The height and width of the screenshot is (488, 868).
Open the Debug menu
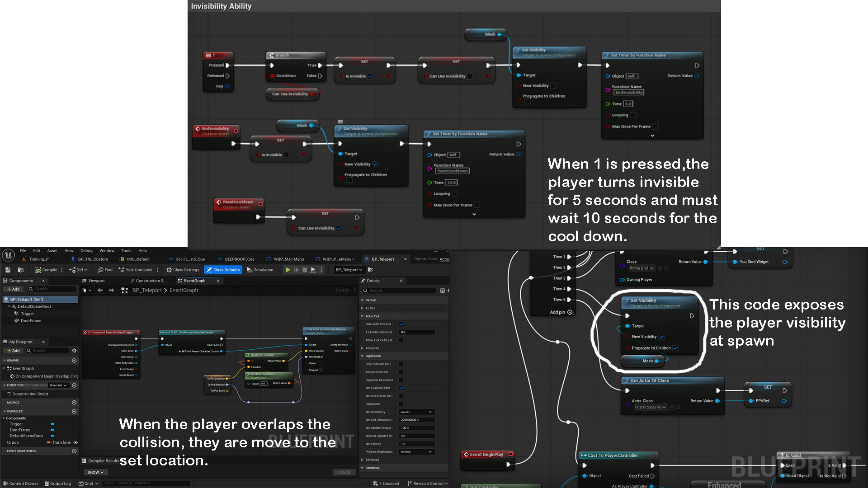(x=86, y=251)
